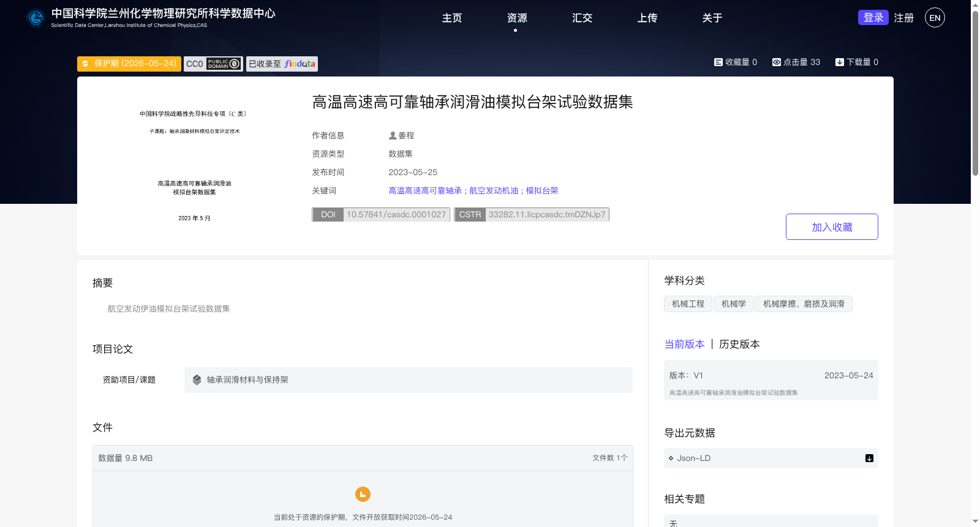
Task: Open author 姜程 profile
Action: 406,135
